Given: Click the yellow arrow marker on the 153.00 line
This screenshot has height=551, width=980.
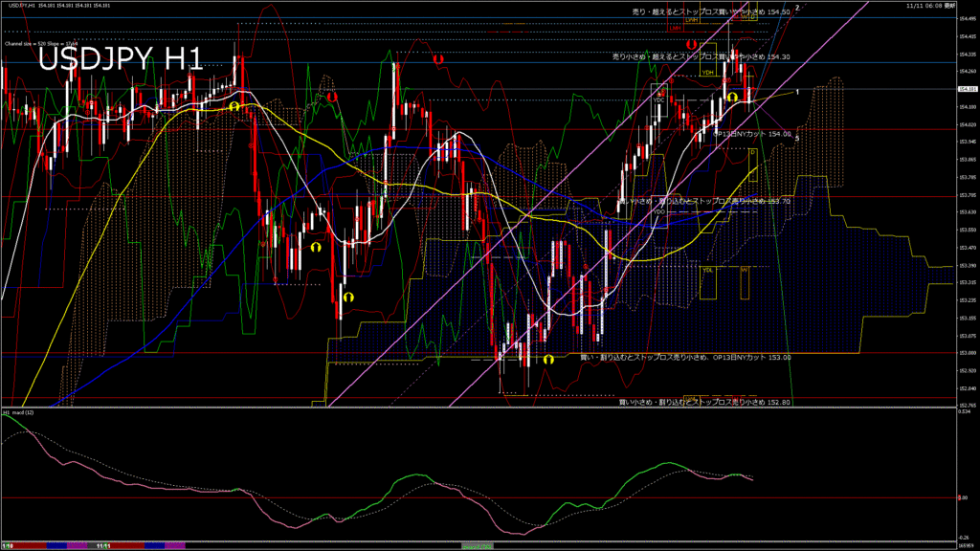Looking at the screenshot, I should [x=548, y=360].
